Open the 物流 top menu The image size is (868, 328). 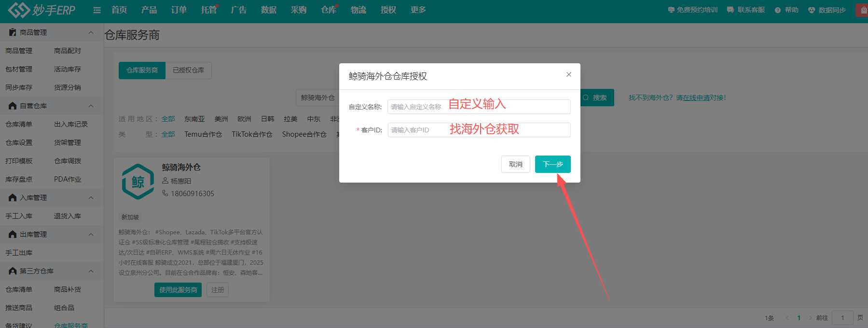(x=358, y=10)
